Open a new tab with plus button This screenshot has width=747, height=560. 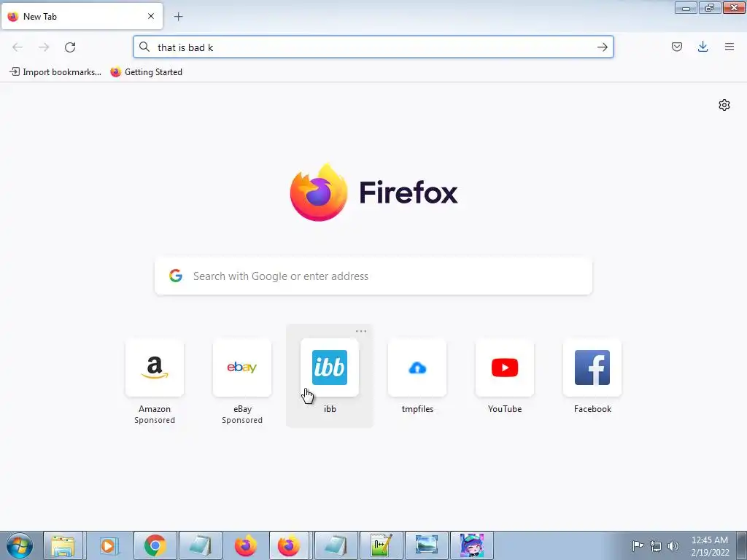coord(178,17)
